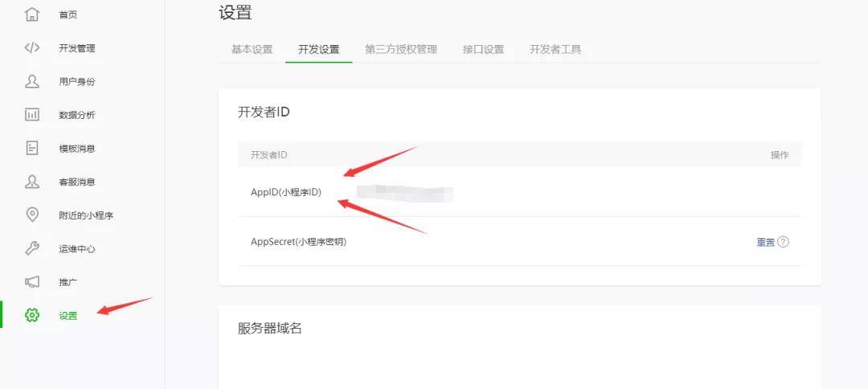Click the green gear icon for 设置
Image resolution: width=868 pixels, height=389 pixels.
32,315
